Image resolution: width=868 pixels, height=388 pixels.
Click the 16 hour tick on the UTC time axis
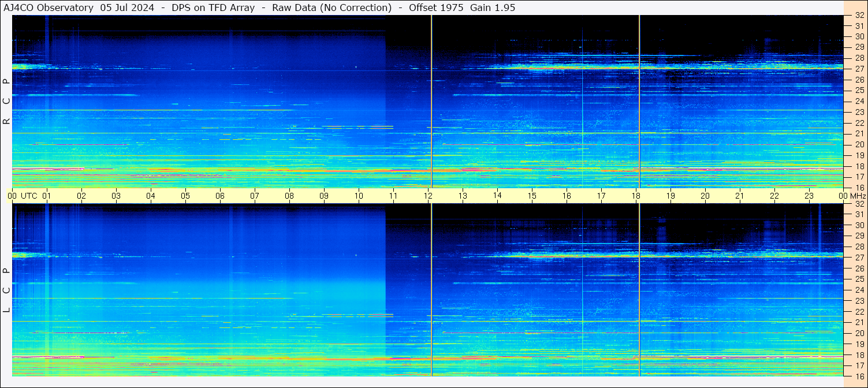pos(567,196)
